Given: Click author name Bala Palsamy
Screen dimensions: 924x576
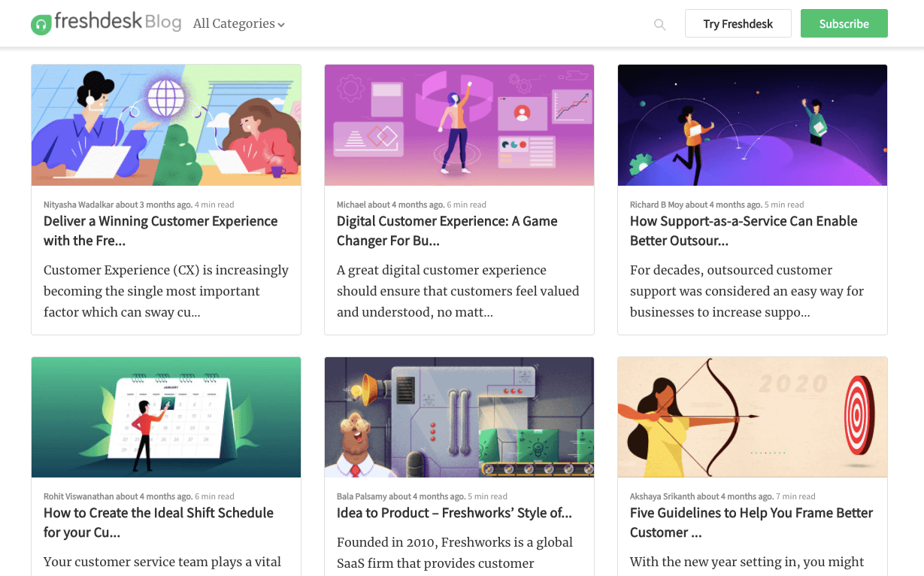Looking at the screenshot, I should point(362,496).
